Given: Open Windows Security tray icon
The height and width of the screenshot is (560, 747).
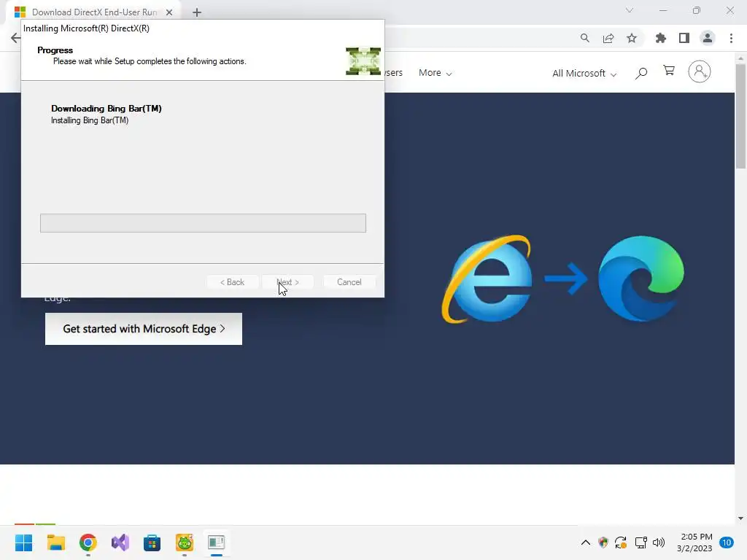Looking at the screenshot, I should coord(603,542).
